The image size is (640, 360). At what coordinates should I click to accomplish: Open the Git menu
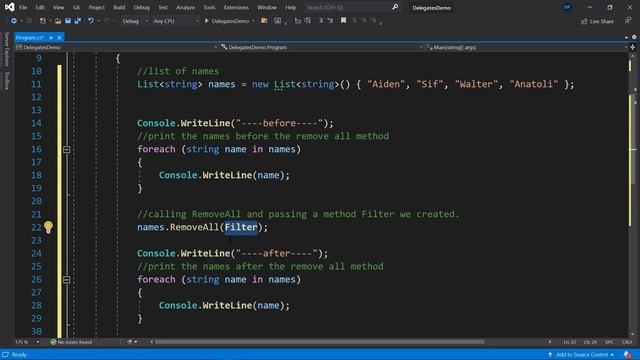(76, 7)
